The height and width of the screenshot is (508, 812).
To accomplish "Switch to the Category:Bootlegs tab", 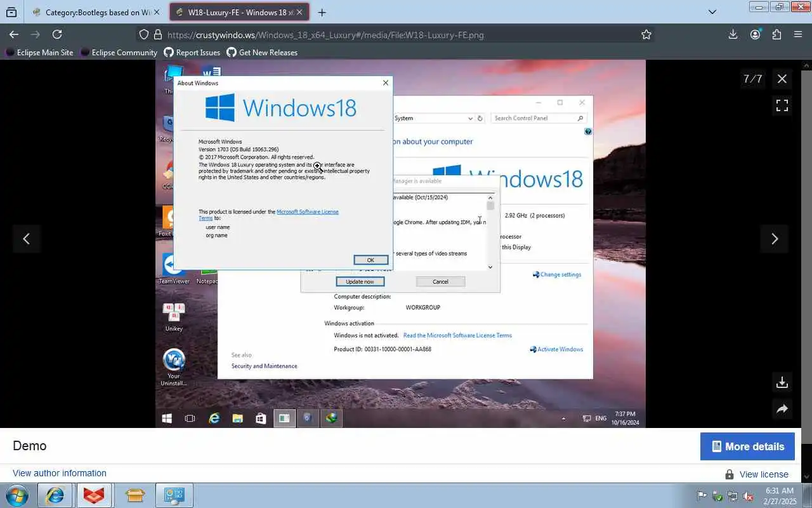I will coord(95,12).
